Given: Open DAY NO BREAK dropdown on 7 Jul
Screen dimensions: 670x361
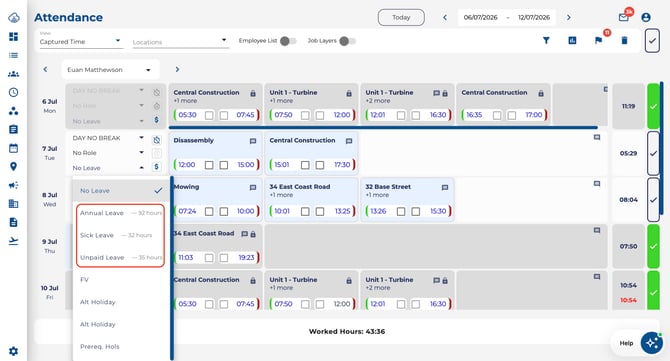Looking at the screenshot, I should click(x=108, y=138).
